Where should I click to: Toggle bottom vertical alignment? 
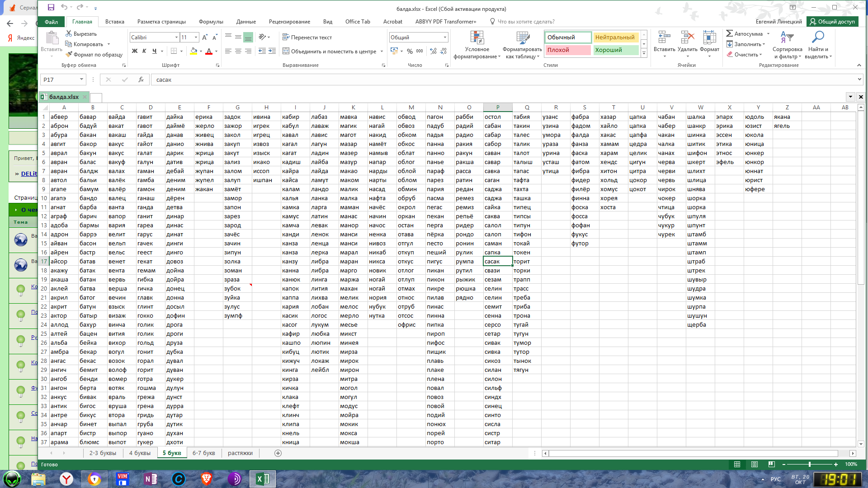click(248, 38)
